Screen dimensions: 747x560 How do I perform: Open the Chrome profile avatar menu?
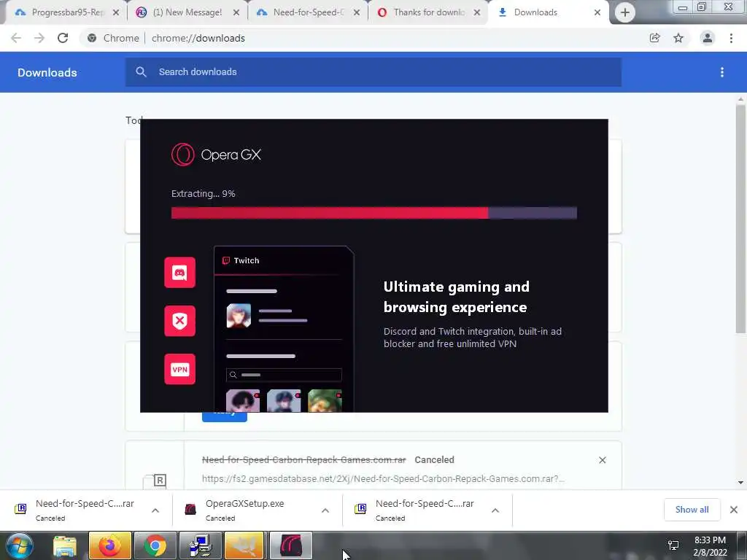[708, 38]
